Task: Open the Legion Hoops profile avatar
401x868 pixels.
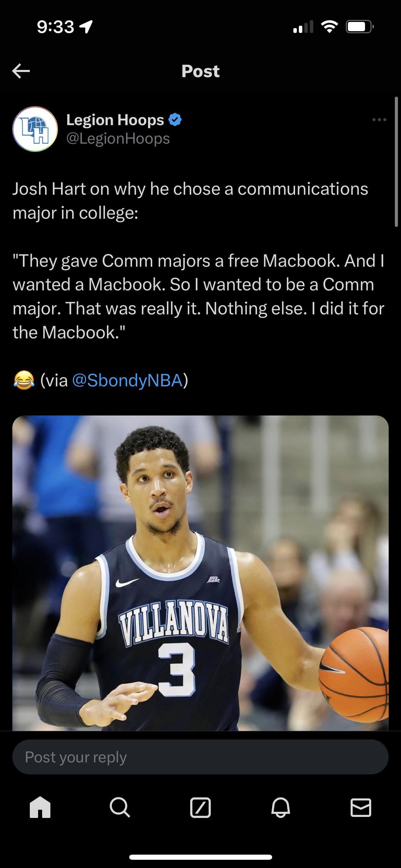Action: (35, 129)
